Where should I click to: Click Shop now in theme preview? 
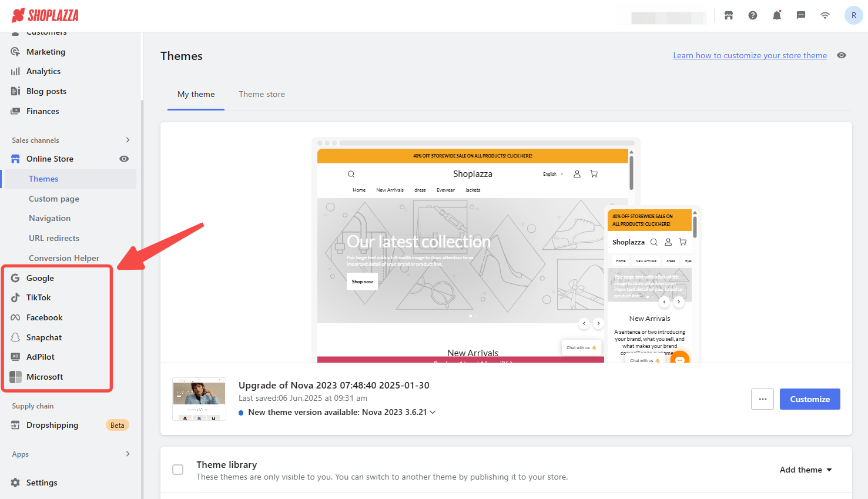(x=362, y=282)
